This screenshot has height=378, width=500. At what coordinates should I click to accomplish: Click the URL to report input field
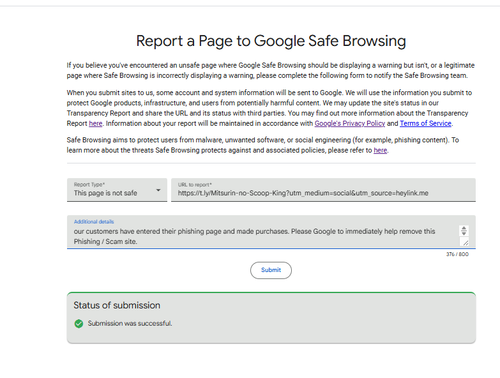click(323, 190)
